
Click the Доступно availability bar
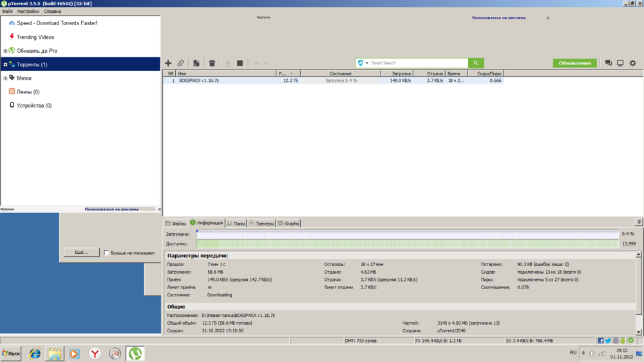pyautogui.click(x=407, y=244)
